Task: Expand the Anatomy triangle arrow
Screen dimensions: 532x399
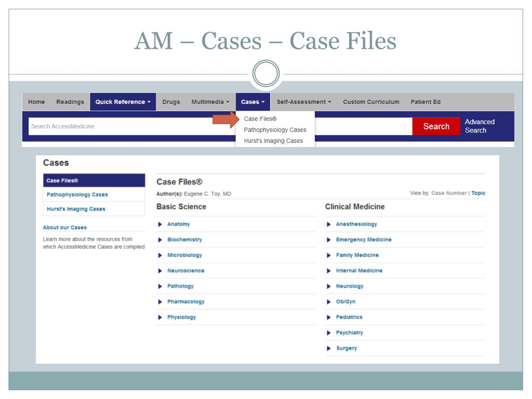Action: tap(160, 224)
